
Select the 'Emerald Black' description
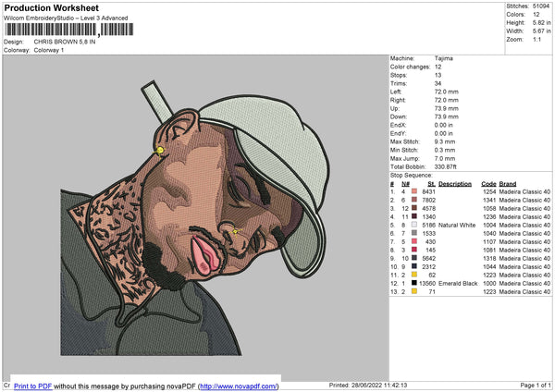458,284
